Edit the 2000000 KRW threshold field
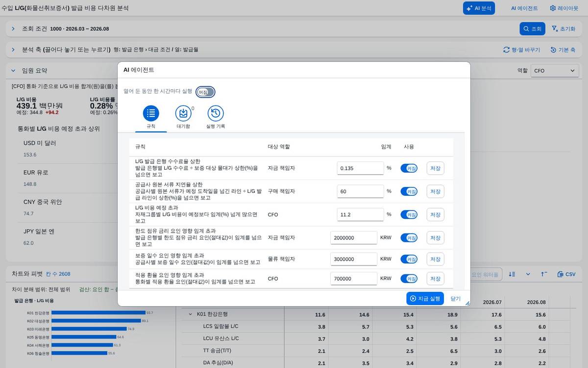 (x=354, y=237)
